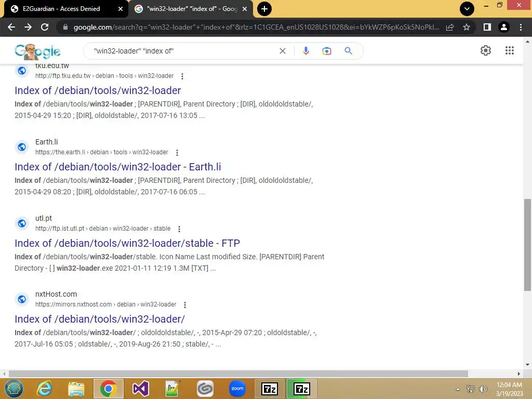Open Notepad++ from taskbar
Screen dimensions: 532x399
tap(172, 389)
